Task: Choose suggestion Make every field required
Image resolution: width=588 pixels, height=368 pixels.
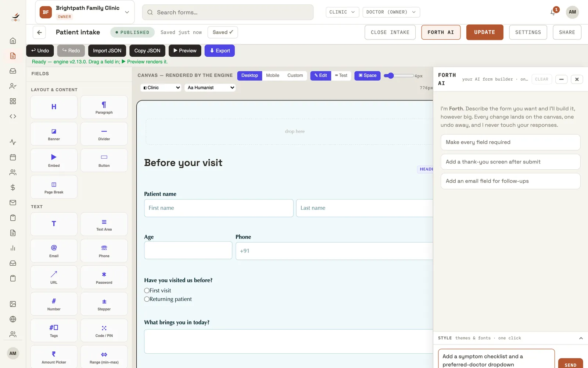Action: [x=510, y=142]
